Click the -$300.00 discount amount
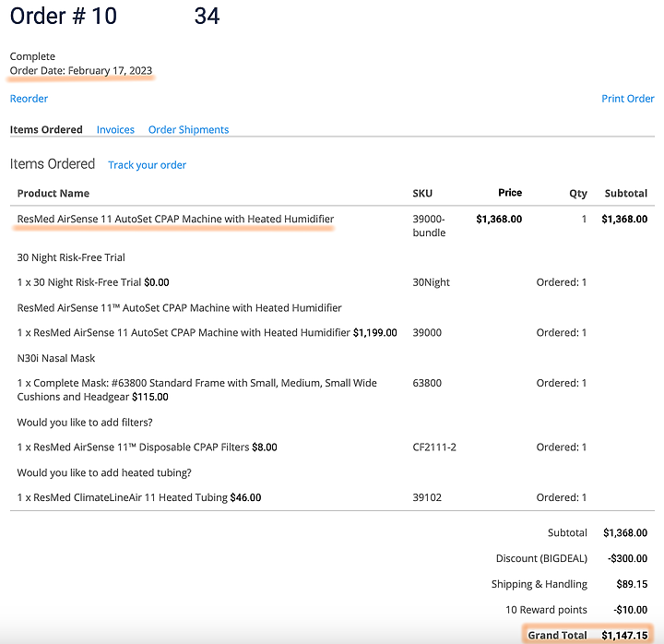Viewport: 664px width, 644px height. (628, 558)
